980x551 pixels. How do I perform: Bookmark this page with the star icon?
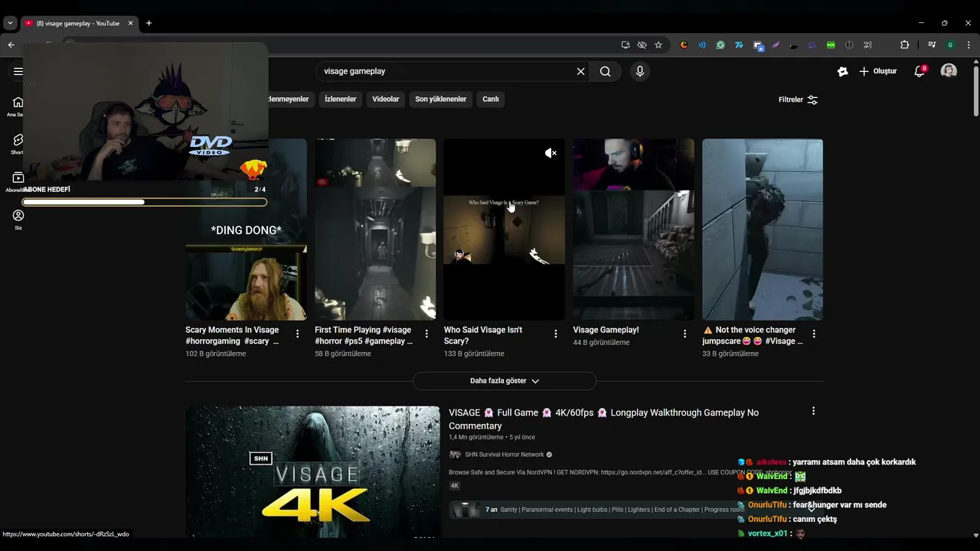tap(658, 45)
